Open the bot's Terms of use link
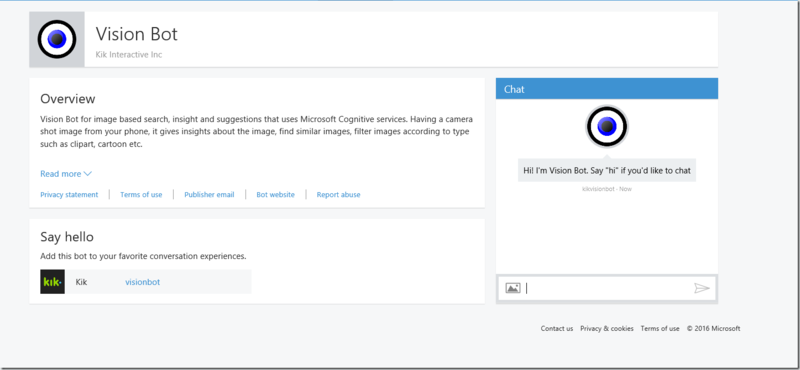 pyautogui.click(x=141, y=194)
